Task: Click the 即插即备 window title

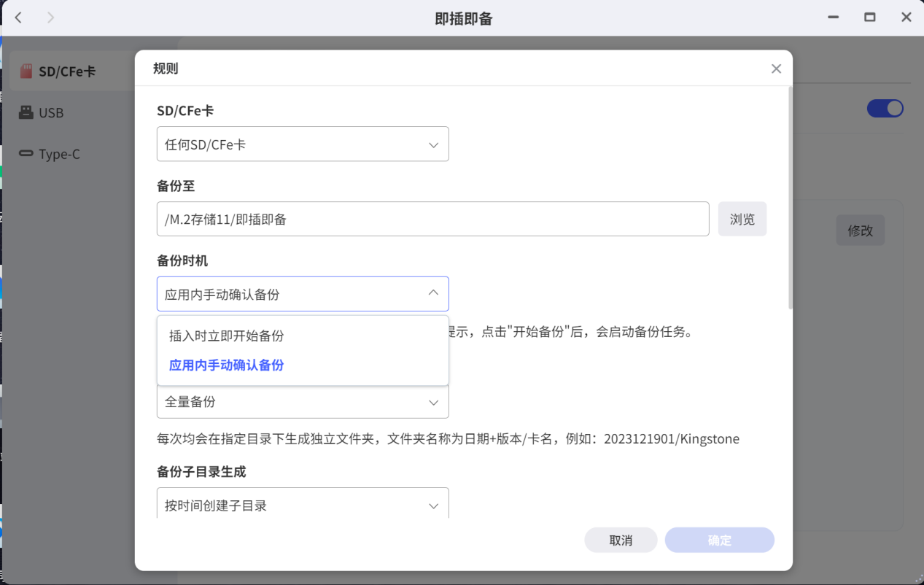Action: pos(464,19)
